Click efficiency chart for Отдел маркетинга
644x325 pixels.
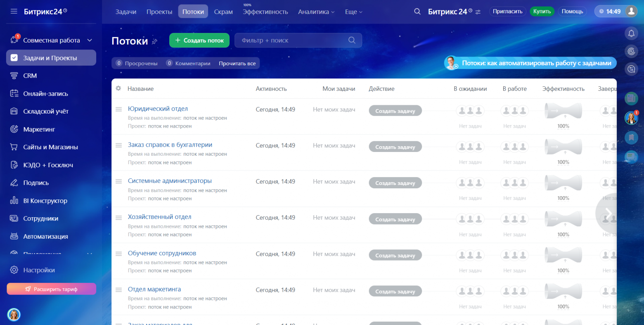(563, 291)
